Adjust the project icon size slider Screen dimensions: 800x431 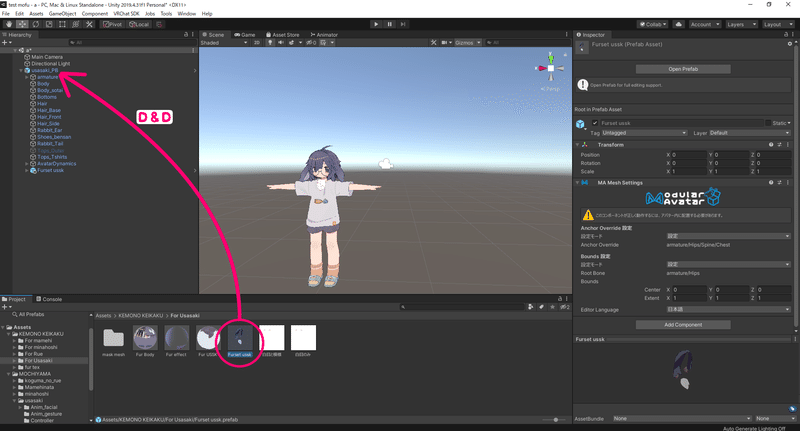555,419
